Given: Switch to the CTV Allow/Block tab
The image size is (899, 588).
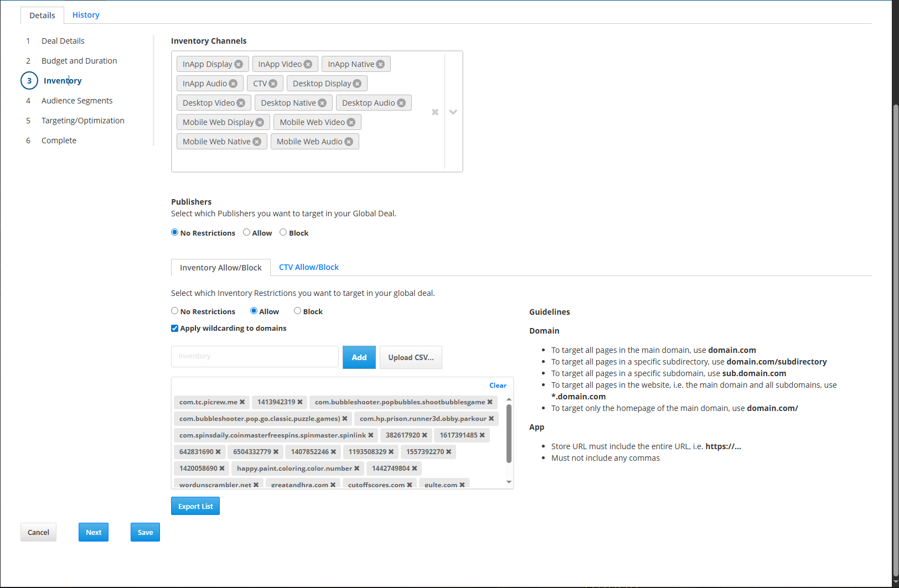Looking at the screenshot, I should point(308,267).
